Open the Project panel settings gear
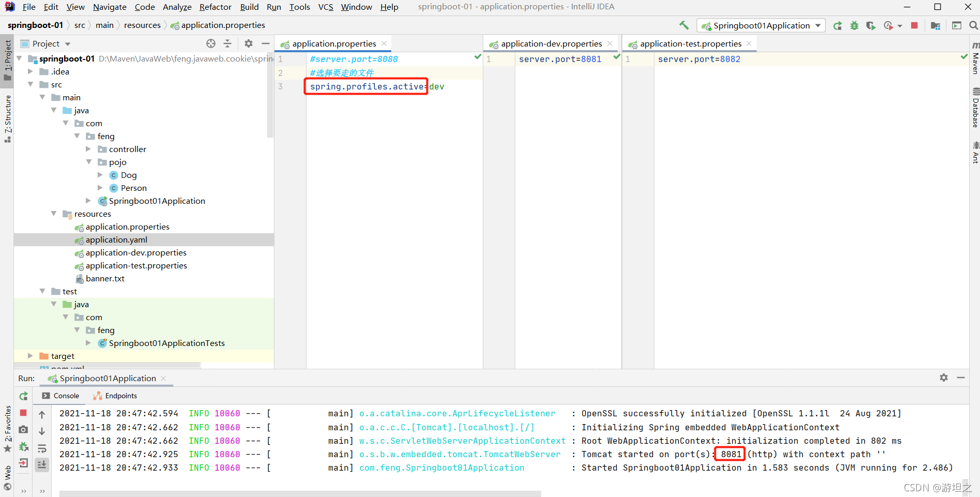The height and width of the screenshot is (497, 980). (x=249, y=43)
